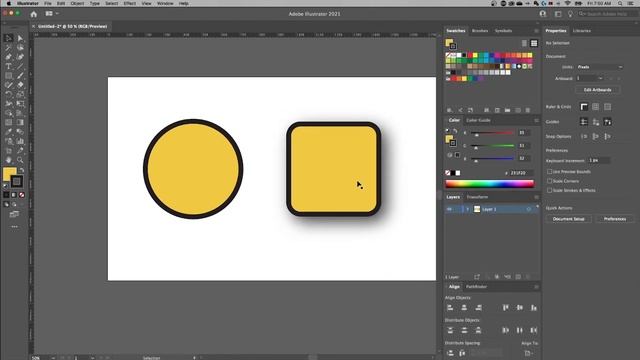Toggle visibility eye of Layer 1
The image size is (640, 360).
tap(449, 209)
